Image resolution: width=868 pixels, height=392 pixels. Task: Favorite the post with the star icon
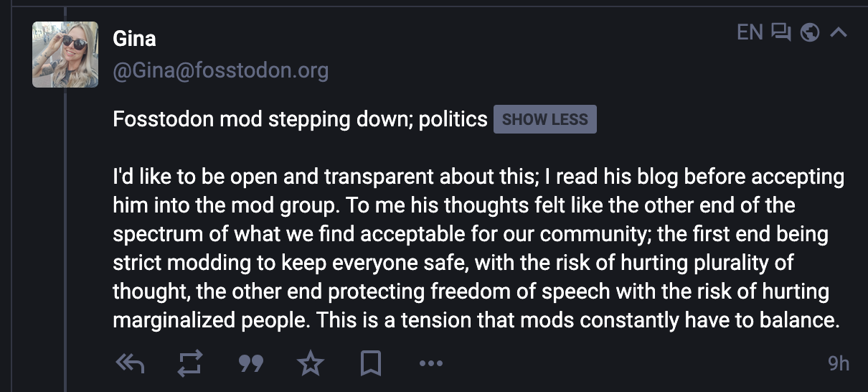[311, 364]
